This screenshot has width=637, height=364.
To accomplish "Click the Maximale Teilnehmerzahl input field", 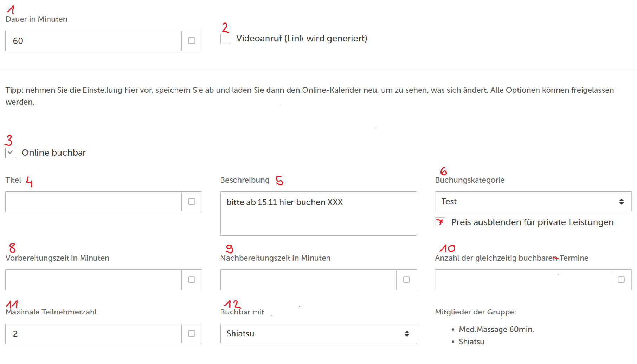I will (94, 334).
